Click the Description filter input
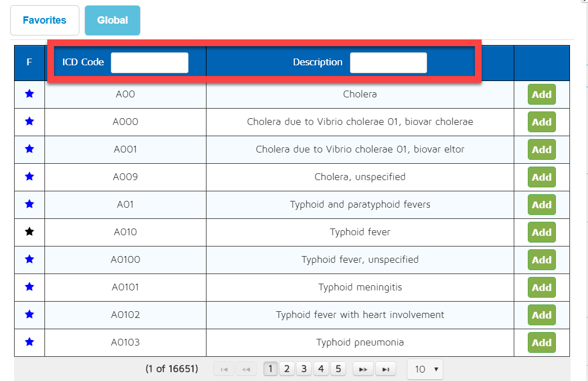Image resolution: width=588 pixels, height=381 pixels. point(388,62)
